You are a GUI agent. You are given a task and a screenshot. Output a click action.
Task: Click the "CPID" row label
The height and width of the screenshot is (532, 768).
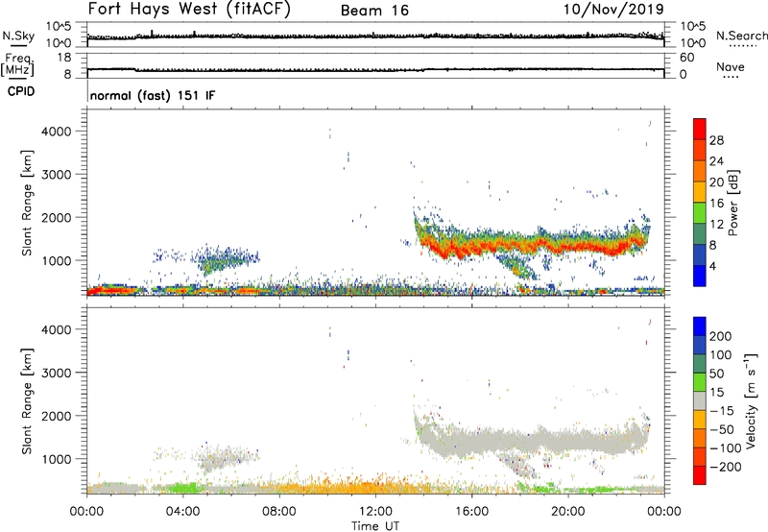pos(21,91)
